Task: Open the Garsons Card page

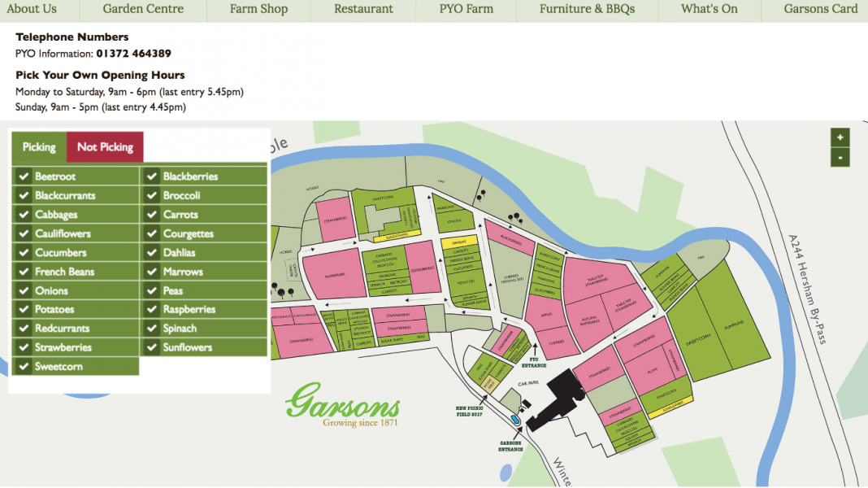Action: click(820, 9)
